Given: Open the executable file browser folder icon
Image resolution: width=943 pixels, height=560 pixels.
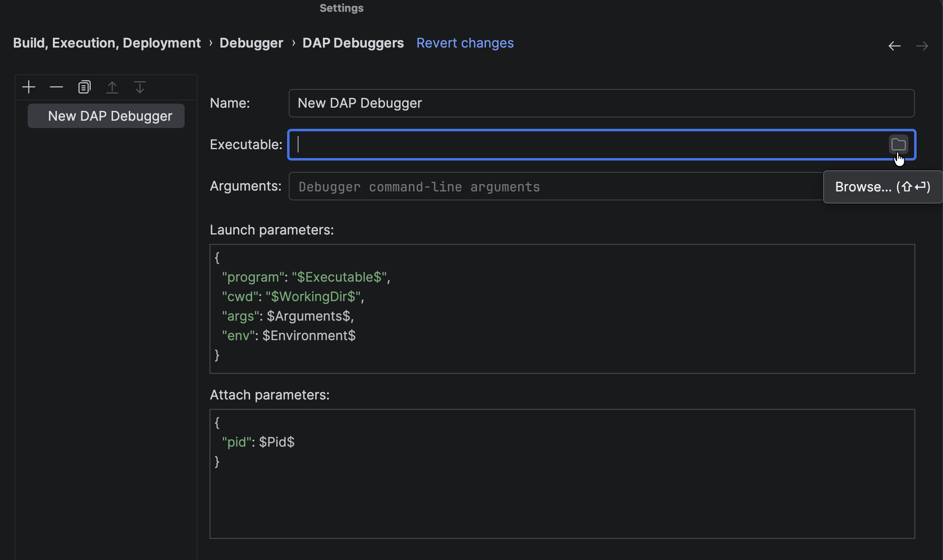Looking at the screenshot, I should tap(898, 144).
